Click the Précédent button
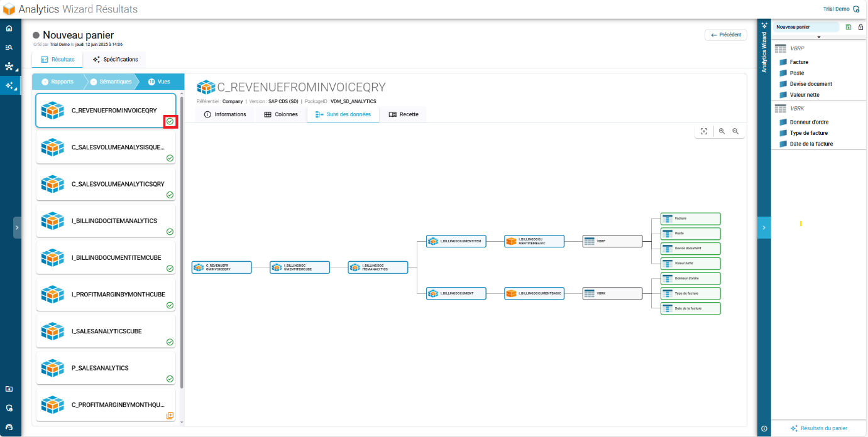Screen dimensions: 868x437 point(725,35)
